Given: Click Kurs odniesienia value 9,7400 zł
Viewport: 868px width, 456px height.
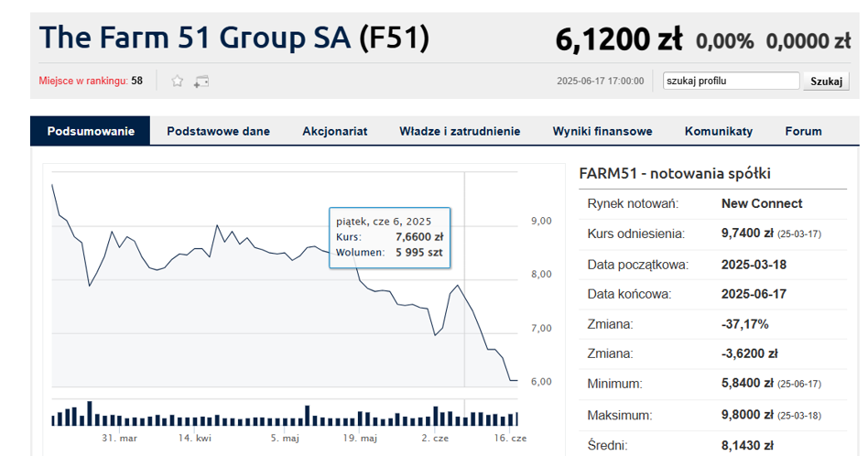Looking at the screenshot, I should [x=747, y=233].
